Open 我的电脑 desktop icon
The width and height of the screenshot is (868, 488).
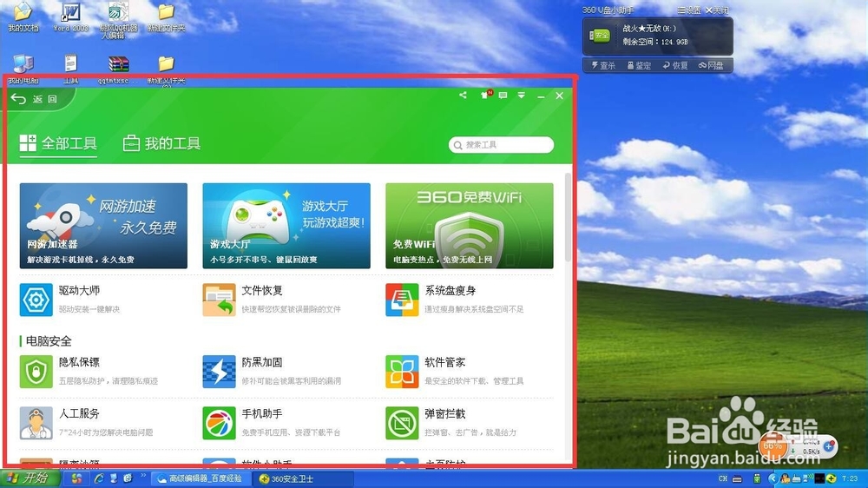click(x=23, y=69)
